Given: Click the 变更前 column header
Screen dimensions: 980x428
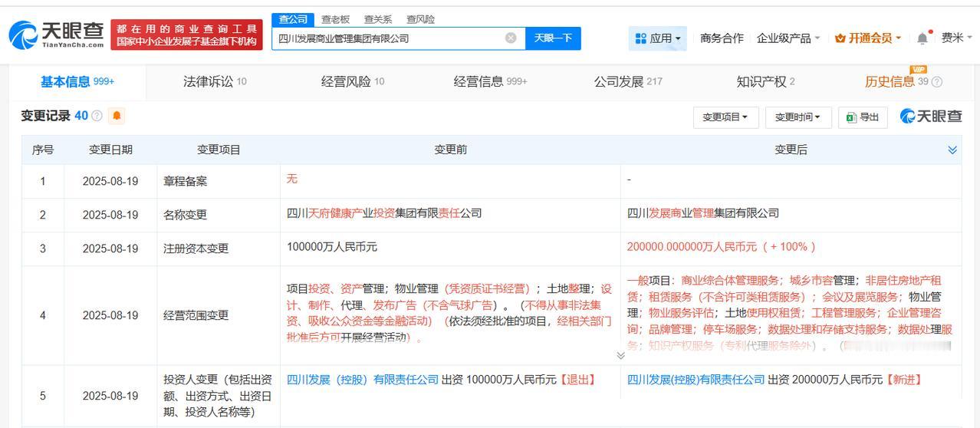Looking at the screenshot, I should [x=450, y=150].
